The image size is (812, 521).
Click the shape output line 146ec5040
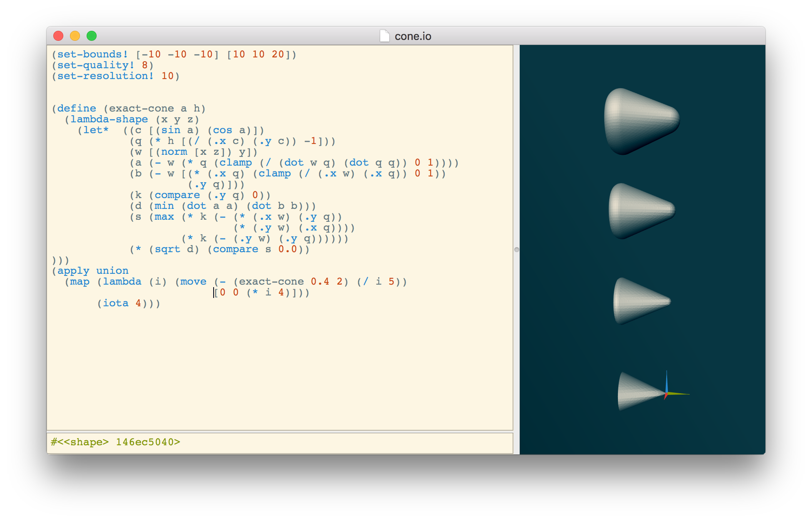point(117,442)
